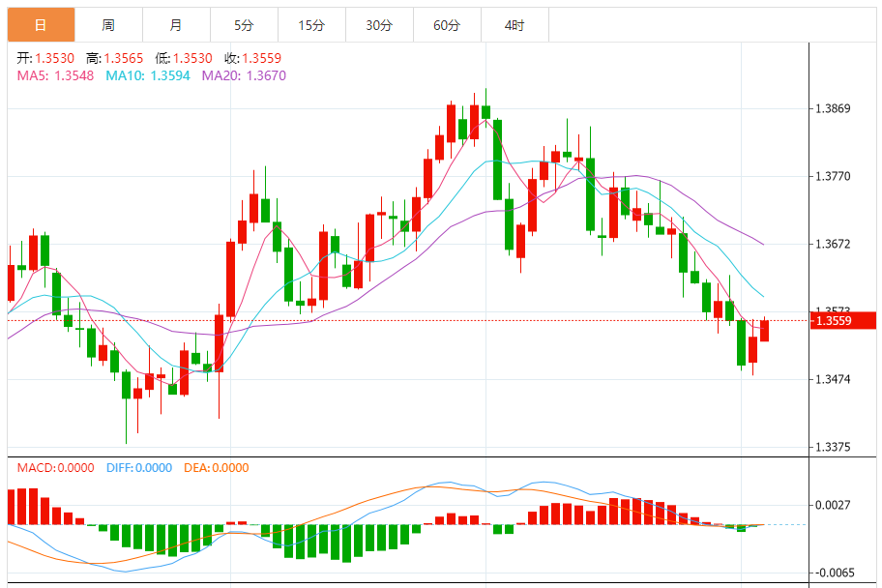Click the 1.3770 price axis label
Image resolution: width=882 pixels, height=588 pixels.
(833, 177)
